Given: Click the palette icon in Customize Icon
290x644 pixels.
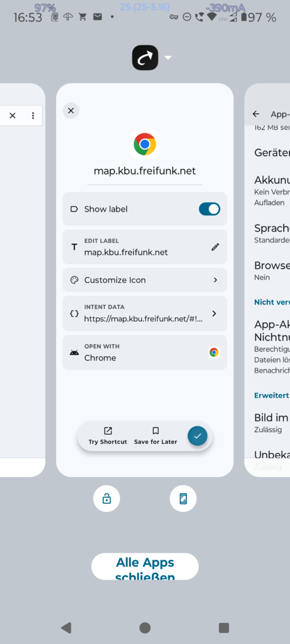Looking at the screenshot, I should pyautogui.click(x=74, y=280).
